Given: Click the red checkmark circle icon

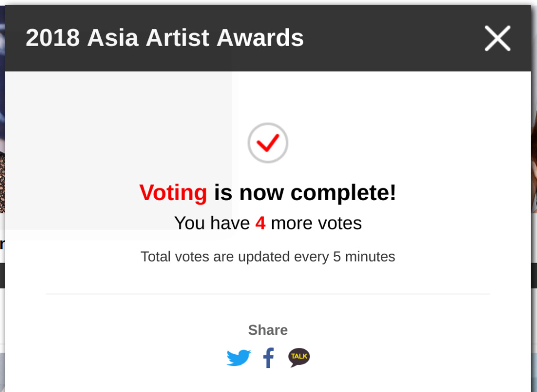Looking at the screenshot, I should [x=268, y=143].
